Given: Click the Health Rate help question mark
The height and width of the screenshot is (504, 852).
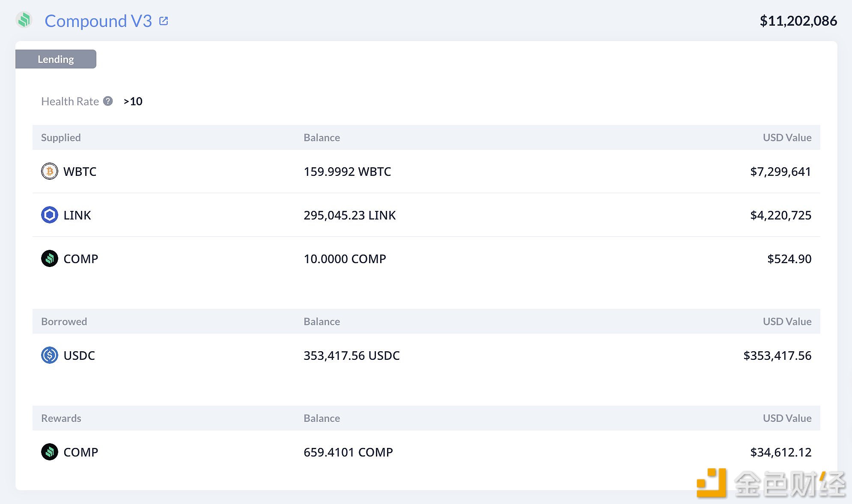Looking at the screenshot, I should pyautogui.click(x=108, y=101).
